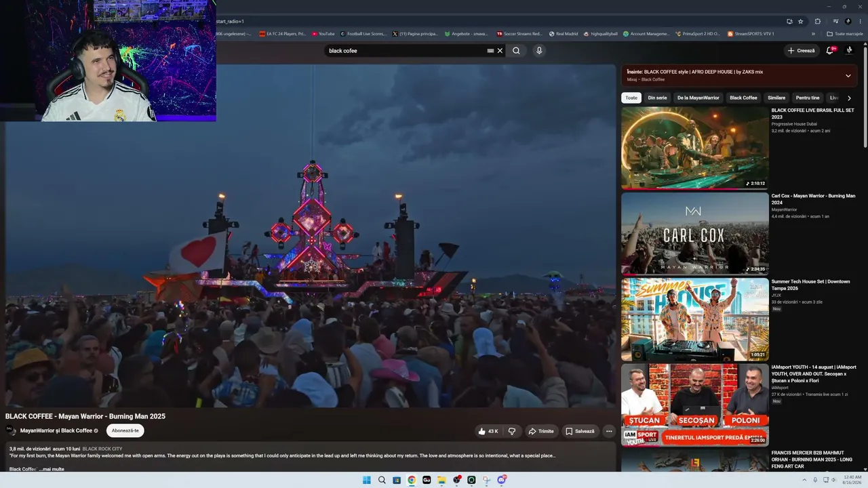Open the Discord taskbar icon
This screenshot has height=488, width=868.
click(x=501, y=480)
